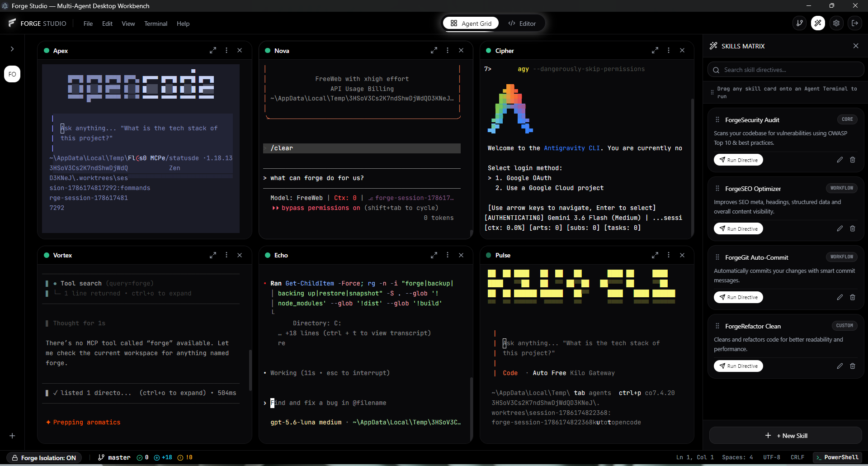Select the FO workspace avatar
Viewport: 868px width, 466px height.
click(12, 74)
